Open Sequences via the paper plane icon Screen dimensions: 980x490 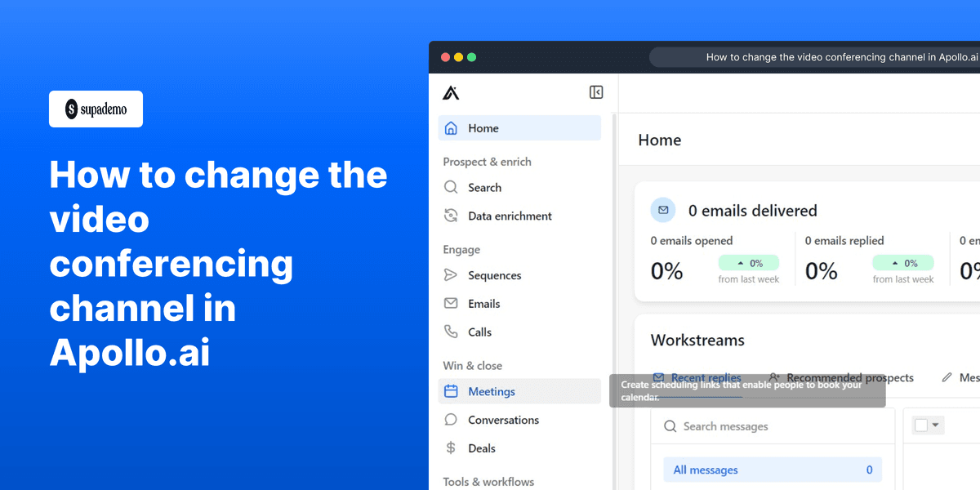click(x=451, y=275)
